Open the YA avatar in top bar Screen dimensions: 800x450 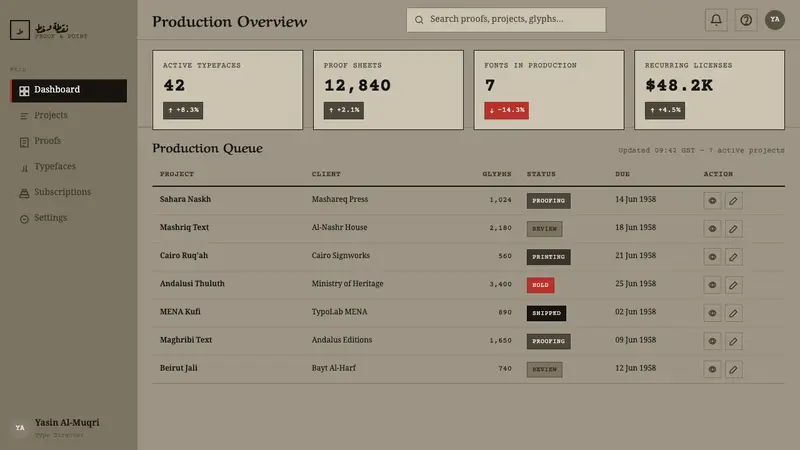point(774,20)
